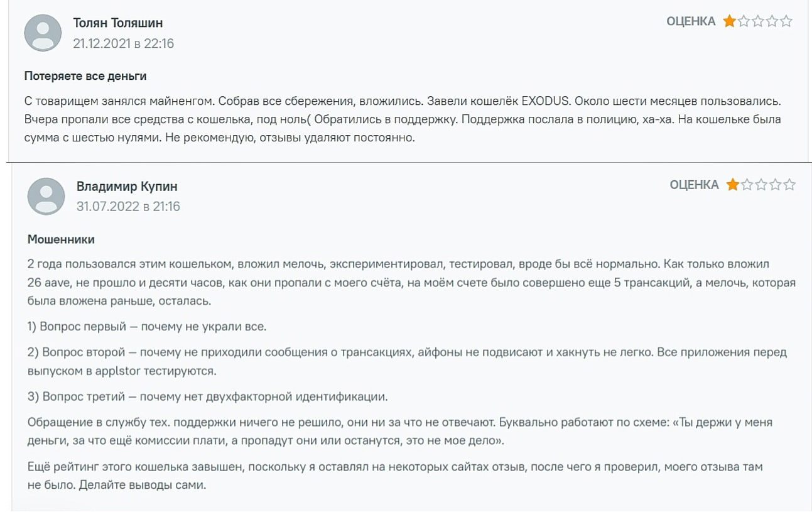This screenshot has width=812, height=512.
Task: Click the second star in Толян Толяшин's rating
Action: 744,21
